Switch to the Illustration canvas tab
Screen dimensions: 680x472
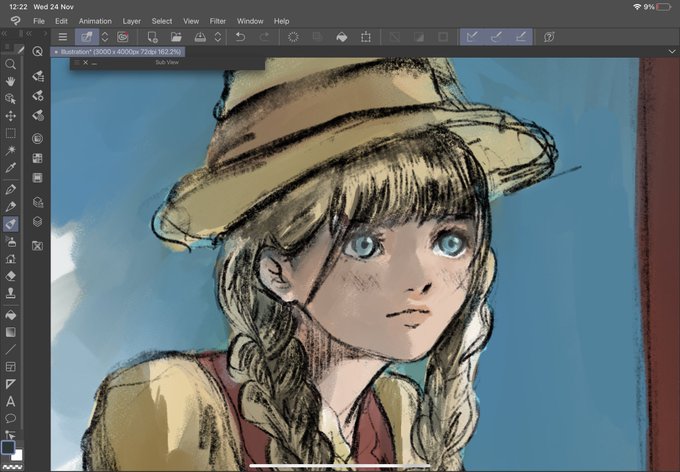[118, 52]
